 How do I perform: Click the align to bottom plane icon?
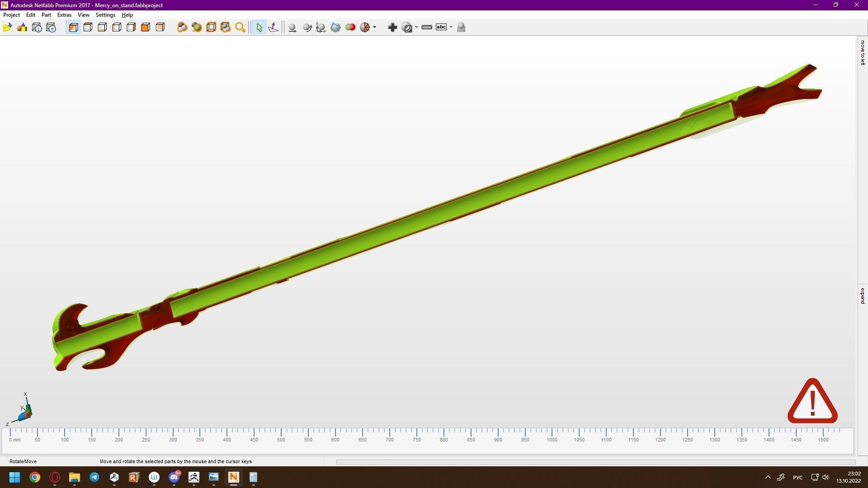click(x=274, y=28)
